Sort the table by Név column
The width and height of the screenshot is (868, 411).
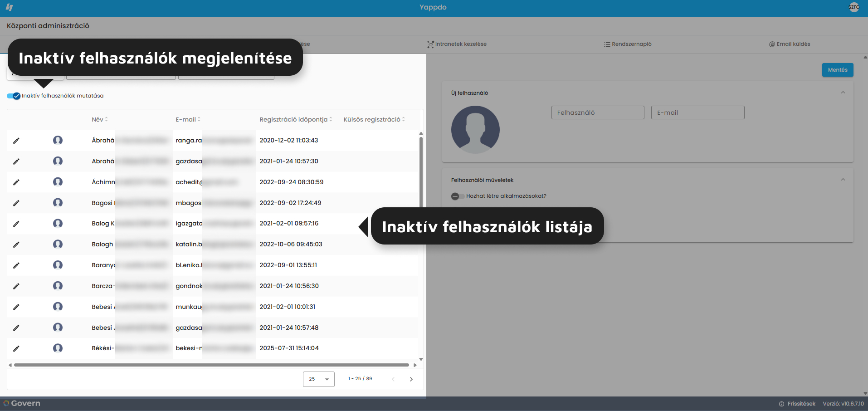pyautogui.click(x=100, y=119)
